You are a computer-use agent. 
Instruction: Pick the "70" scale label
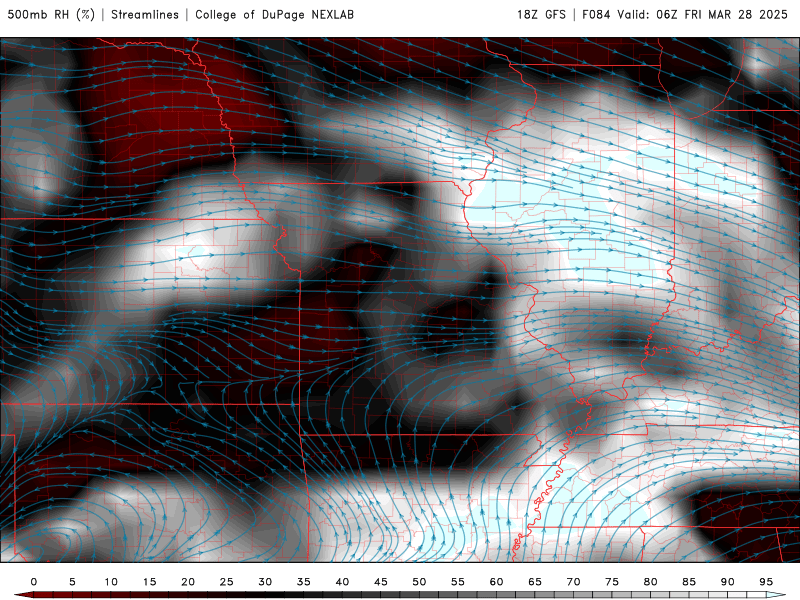[x=573, y=582]
